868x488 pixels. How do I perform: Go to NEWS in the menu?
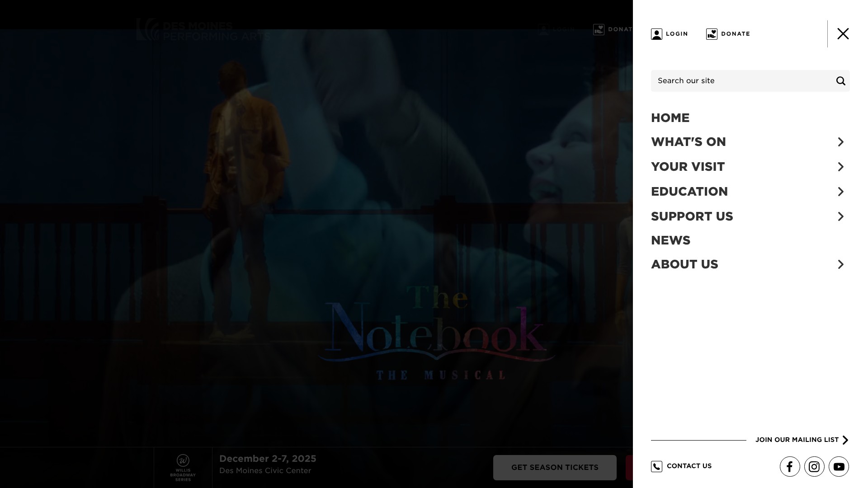[670, 240]
